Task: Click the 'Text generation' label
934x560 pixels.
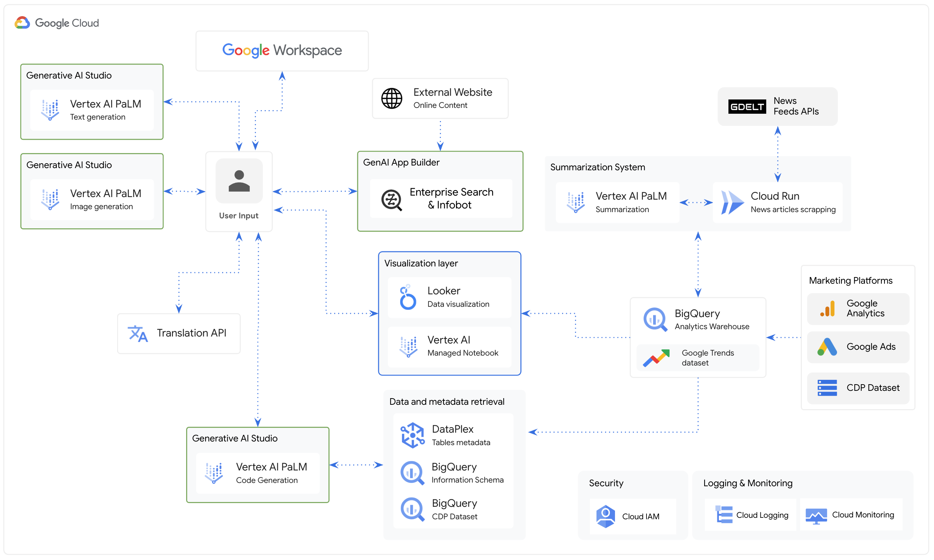Action: click(x=98, y=117)
